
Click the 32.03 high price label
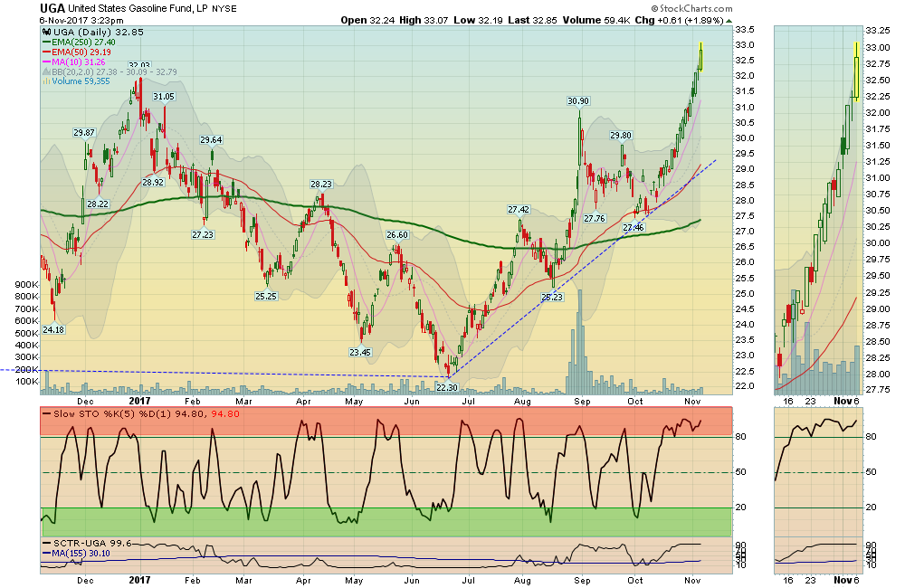tap(139, 66)
